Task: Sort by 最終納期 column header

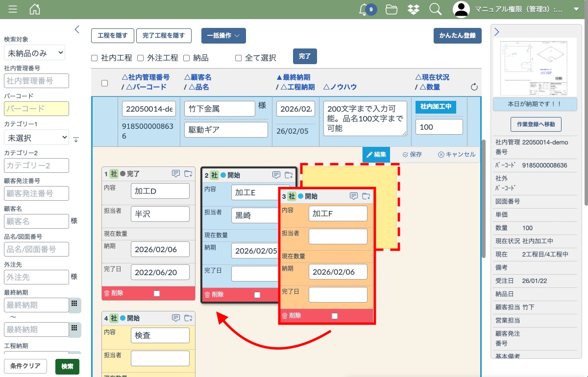Action: pyautogui.click(x=293, y=77)
